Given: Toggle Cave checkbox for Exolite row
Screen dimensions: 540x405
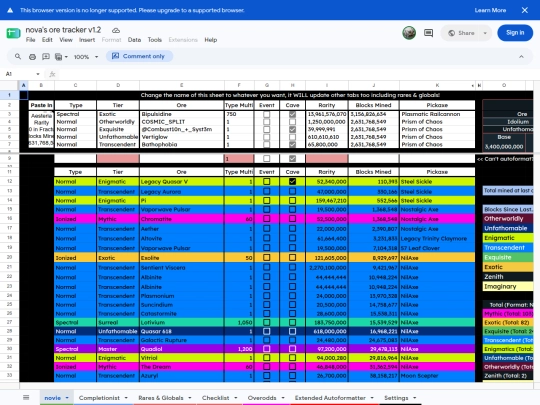Looking at the screenshot, I should [292, 258].
